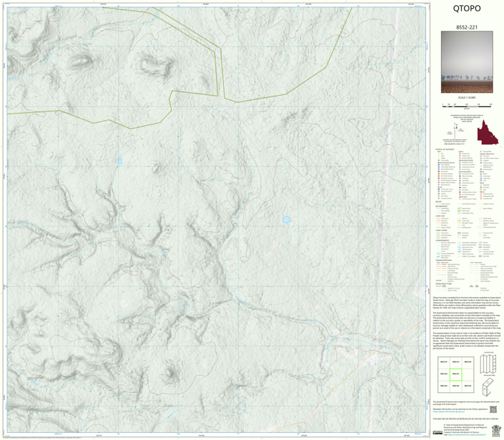Open the Creative Commons license link

(466, 435)
